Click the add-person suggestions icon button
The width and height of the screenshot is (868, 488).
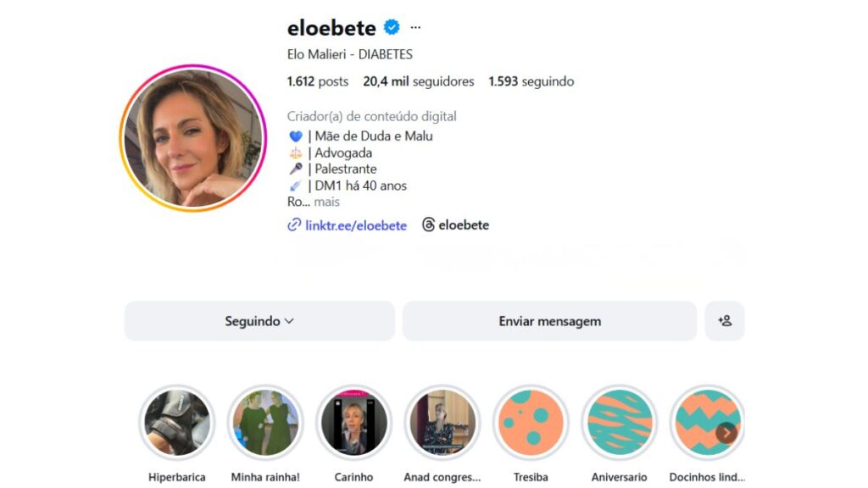[x=725, y=321]
